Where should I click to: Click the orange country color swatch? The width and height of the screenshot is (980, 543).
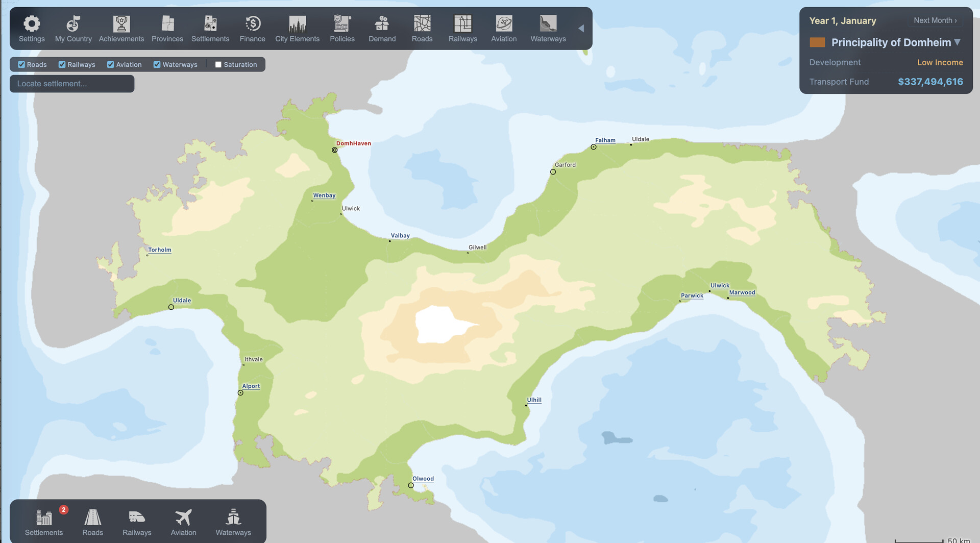click(x=817, y=42)
